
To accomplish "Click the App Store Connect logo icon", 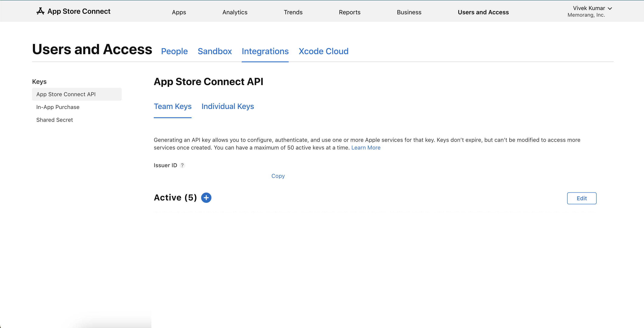I will [x=40, y=11].
